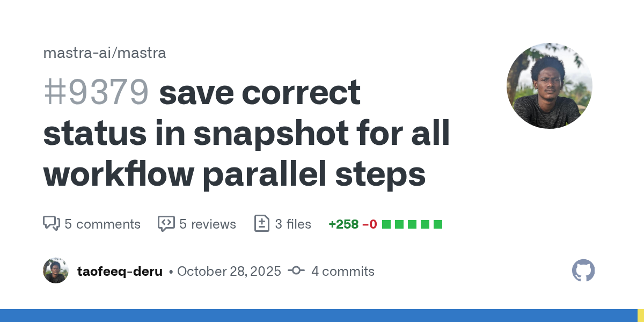Open the large circular profile photo
644x322 pixels.
coord(549,86)
